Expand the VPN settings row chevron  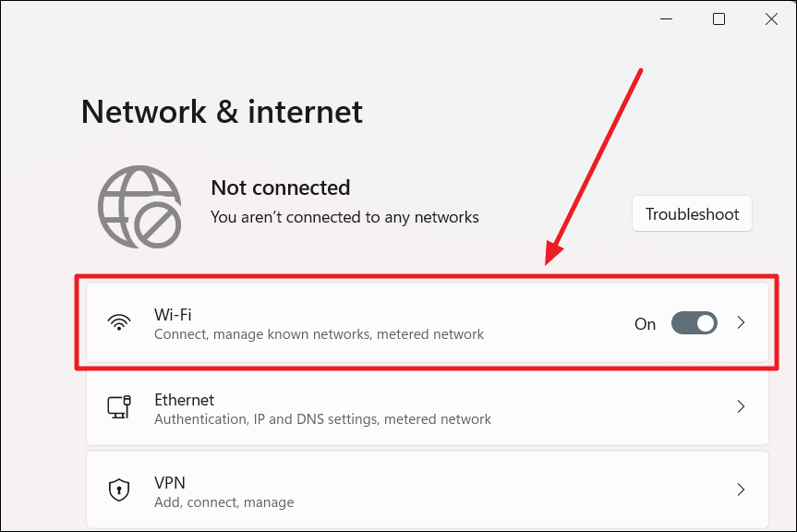click(x=741, y=489)
